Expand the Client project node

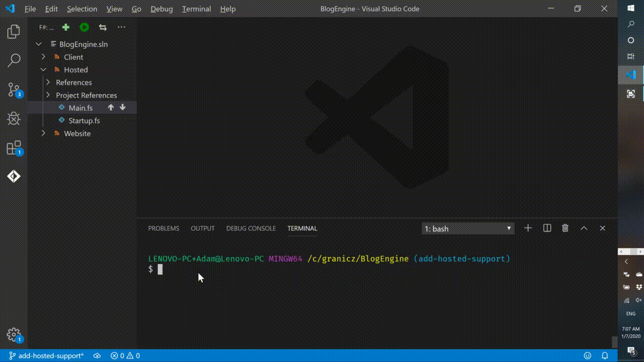point(43,57)
